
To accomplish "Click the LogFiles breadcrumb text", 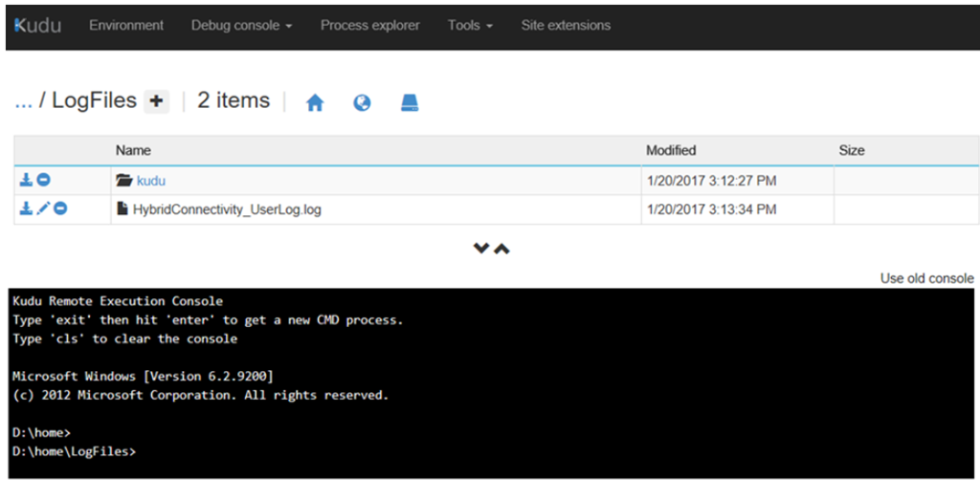I will click(95, 100).
